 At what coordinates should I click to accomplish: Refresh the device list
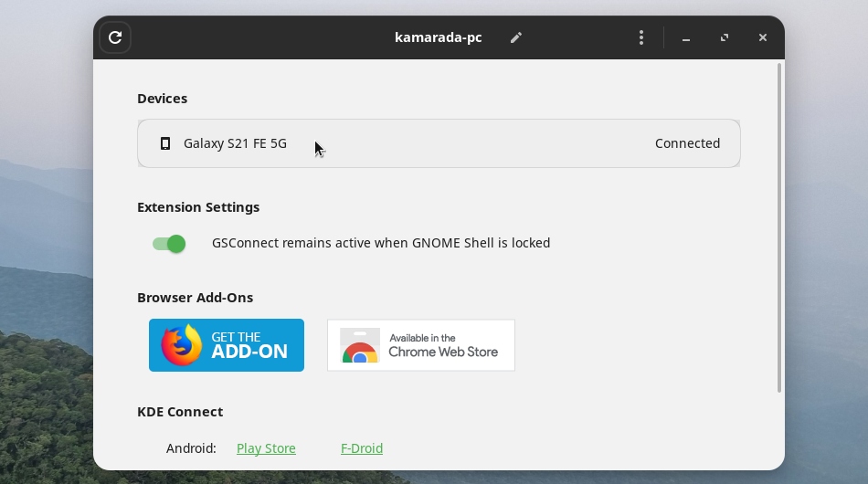tap(115, 37)
